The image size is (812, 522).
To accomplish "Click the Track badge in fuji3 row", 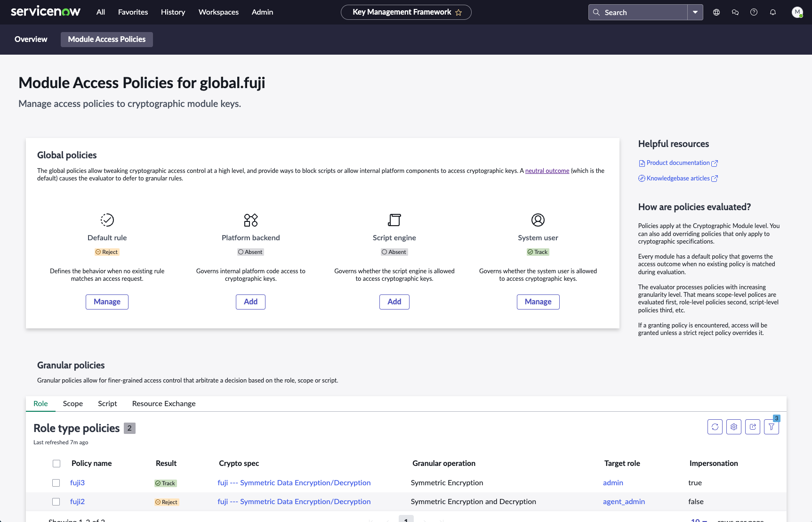I will point(165,483).
